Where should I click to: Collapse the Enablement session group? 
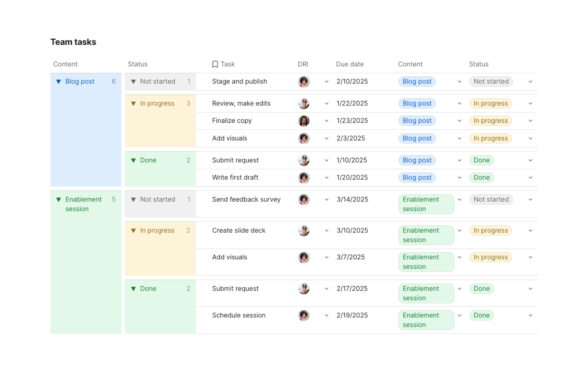(x=59, y=200)
